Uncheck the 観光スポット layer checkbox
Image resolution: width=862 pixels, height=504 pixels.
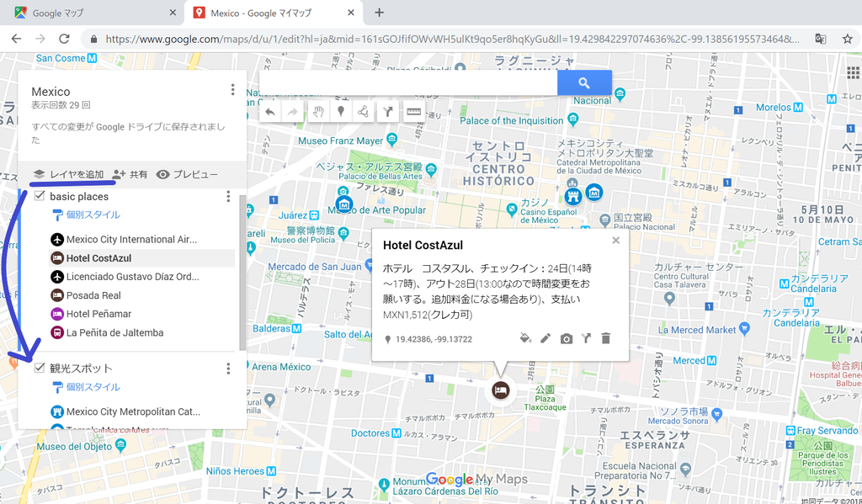(40, 368)
